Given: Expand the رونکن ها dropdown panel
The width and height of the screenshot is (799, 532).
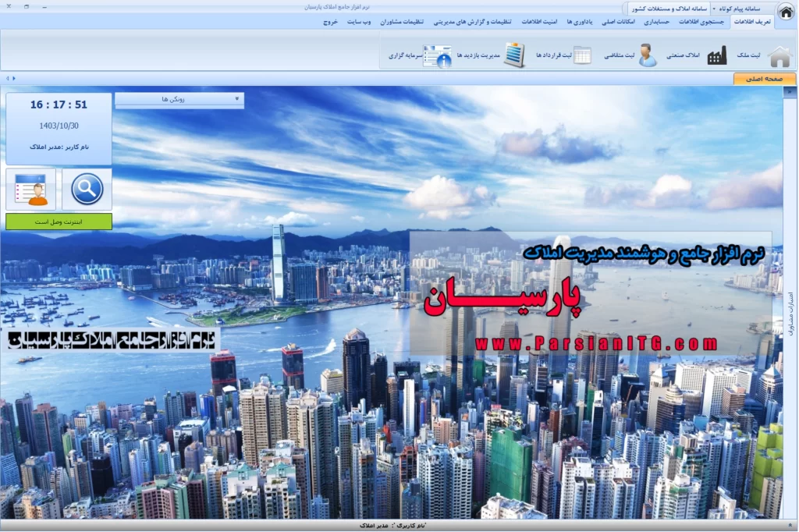Looking at the screenshot, I should coord(179,99).
